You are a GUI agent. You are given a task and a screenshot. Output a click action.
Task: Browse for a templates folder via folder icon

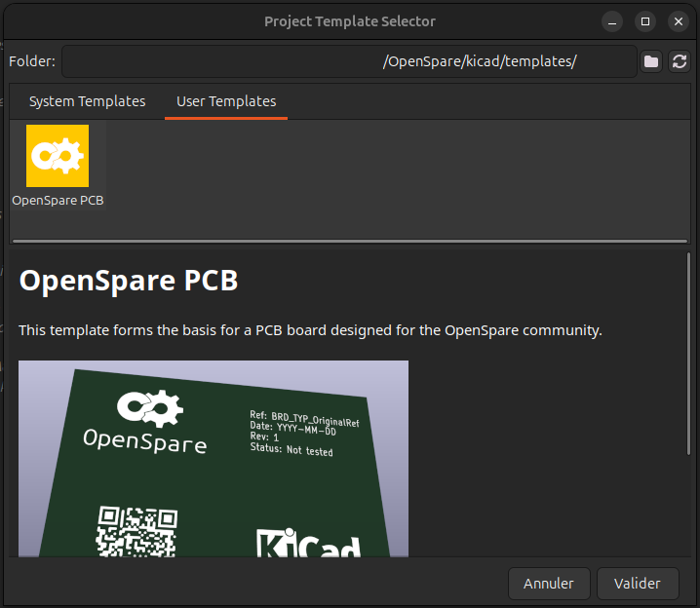(x=651, y=61)
